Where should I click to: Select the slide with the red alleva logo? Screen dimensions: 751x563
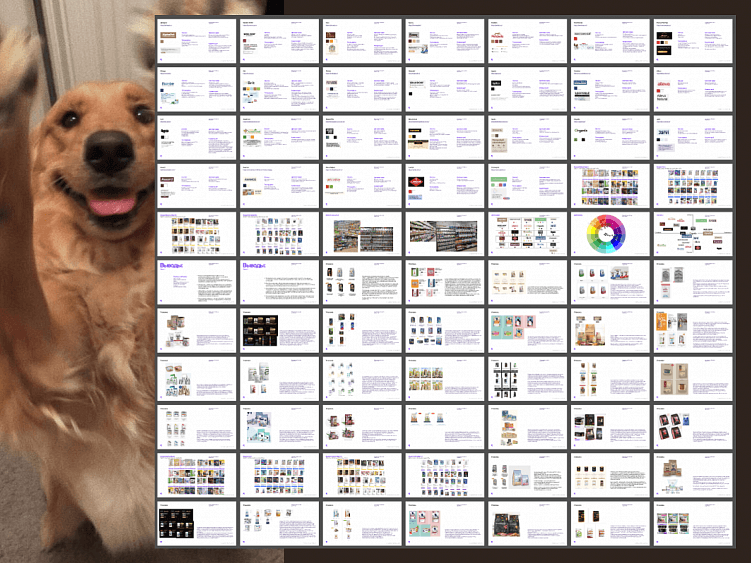click(x=693, y=90)
